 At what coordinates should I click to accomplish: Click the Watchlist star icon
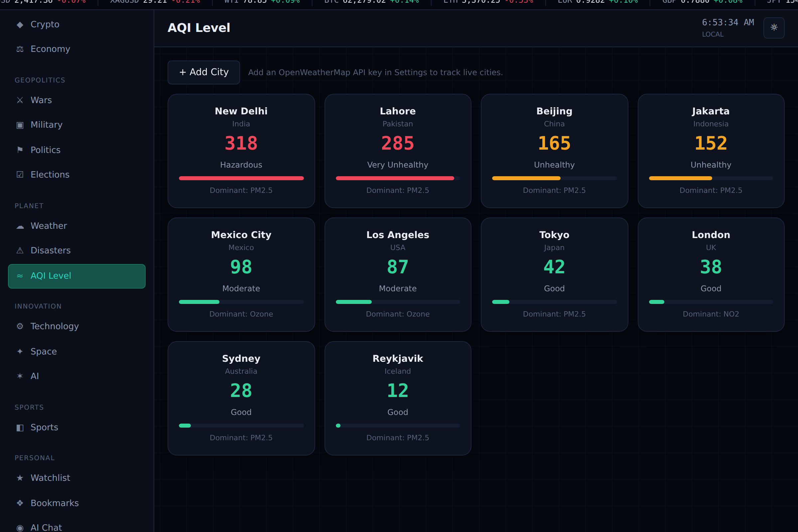(x=20, y=478)
